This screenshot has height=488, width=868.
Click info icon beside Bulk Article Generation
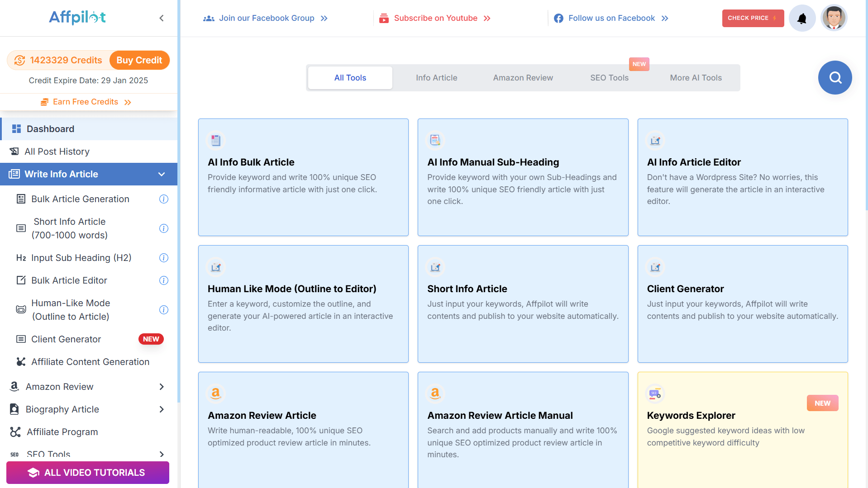(164, 199)
